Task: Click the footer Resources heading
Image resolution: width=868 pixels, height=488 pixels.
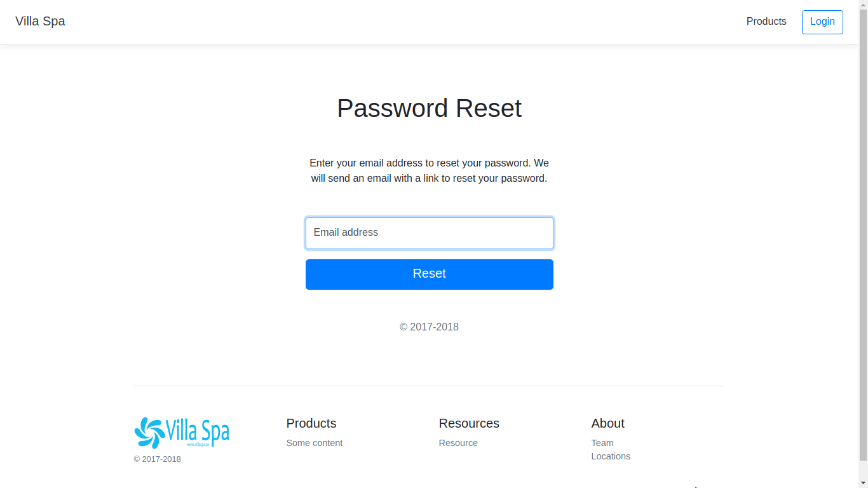Action: [x=468, y=423]
